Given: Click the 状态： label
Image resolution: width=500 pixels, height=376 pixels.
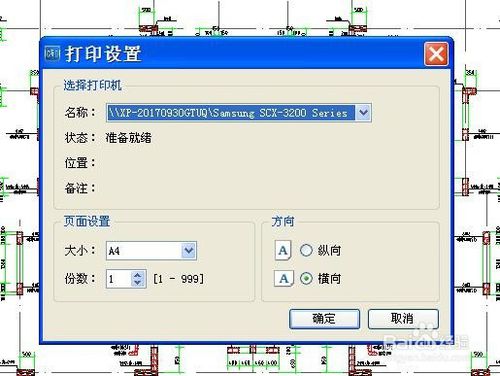Looking at the screenshot, I should coord(80,137).
